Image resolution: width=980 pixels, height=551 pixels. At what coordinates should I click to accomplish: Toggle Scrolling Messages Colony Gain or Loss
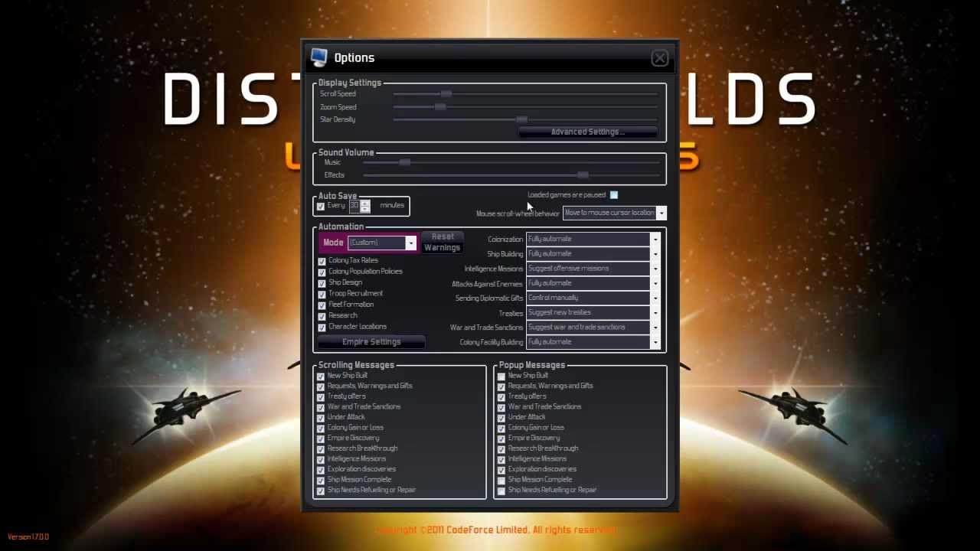(321, 429)
